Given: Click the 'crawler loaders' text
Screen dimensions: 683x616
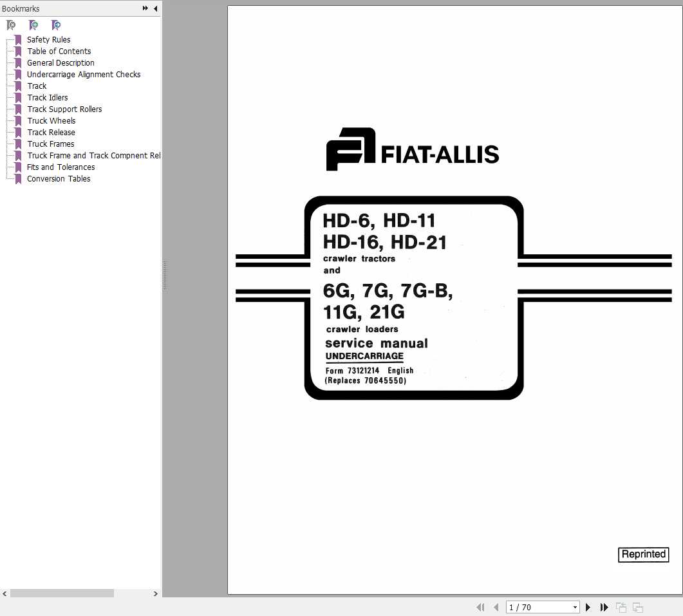Looking at the screenshot, I should [x=362, y=330].
